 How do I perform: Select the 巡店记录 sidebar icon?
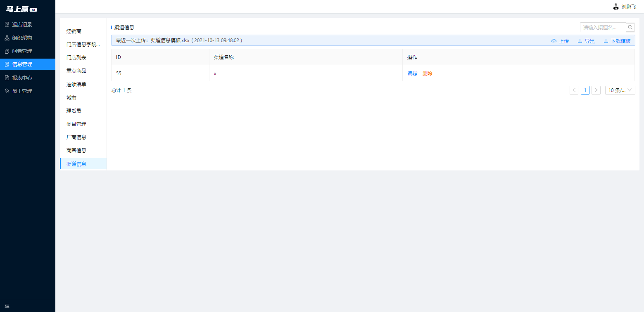pyautogui.click(x=6, y=24)
